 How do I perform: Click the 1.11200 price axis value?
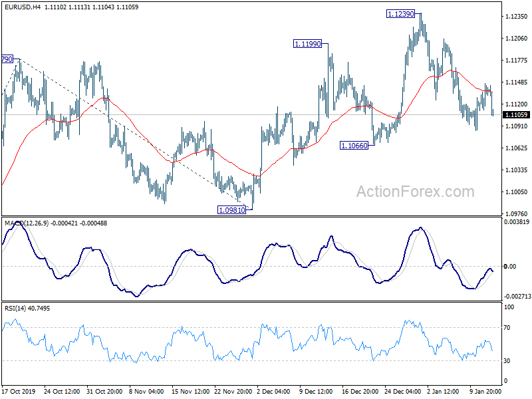517,104
